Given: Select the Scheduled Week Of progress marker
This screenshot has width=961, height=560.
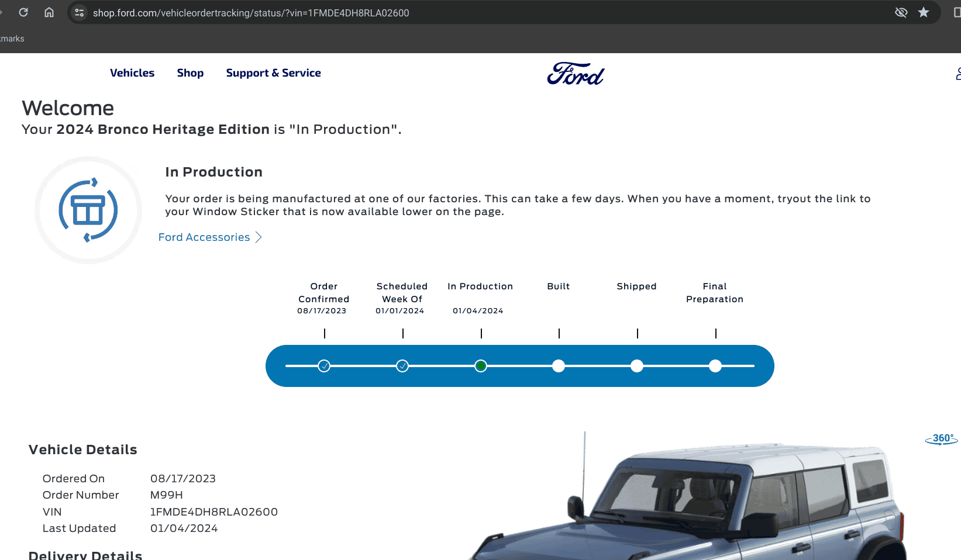Looking at the screenshot, I should click(402, 366).
